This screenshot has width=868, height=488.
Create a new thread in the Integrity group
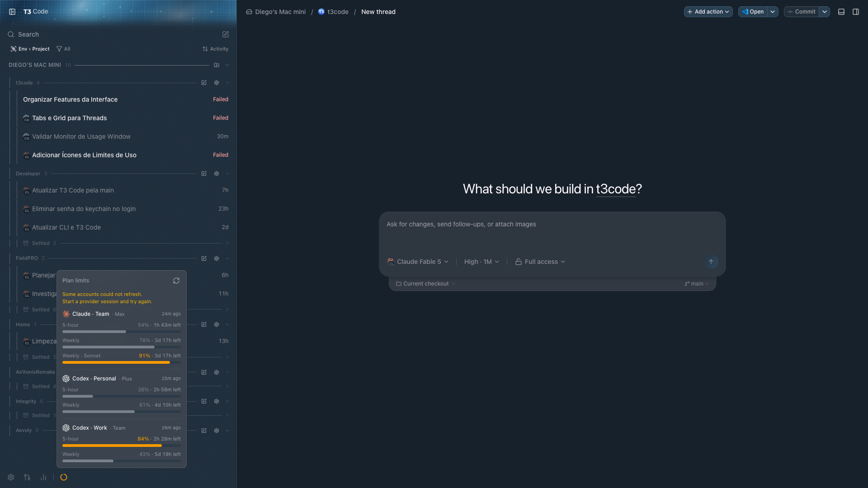point(204,401)
